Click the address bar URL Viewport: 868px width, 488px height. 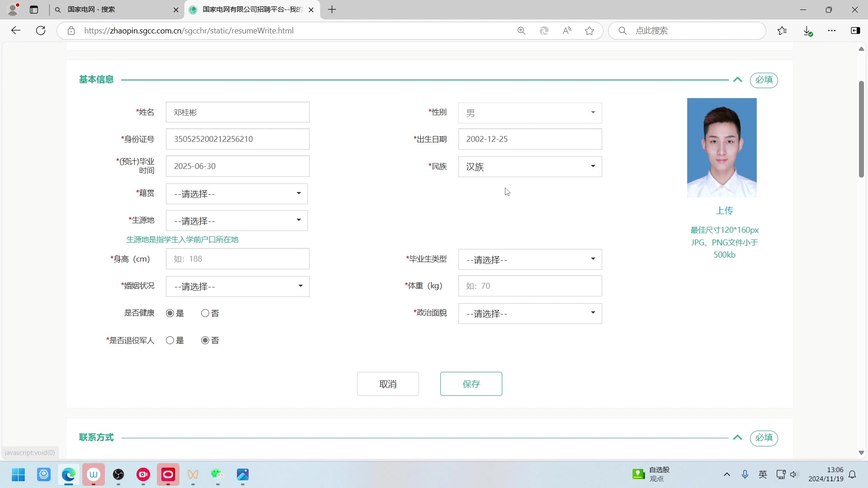coord(189,31)
